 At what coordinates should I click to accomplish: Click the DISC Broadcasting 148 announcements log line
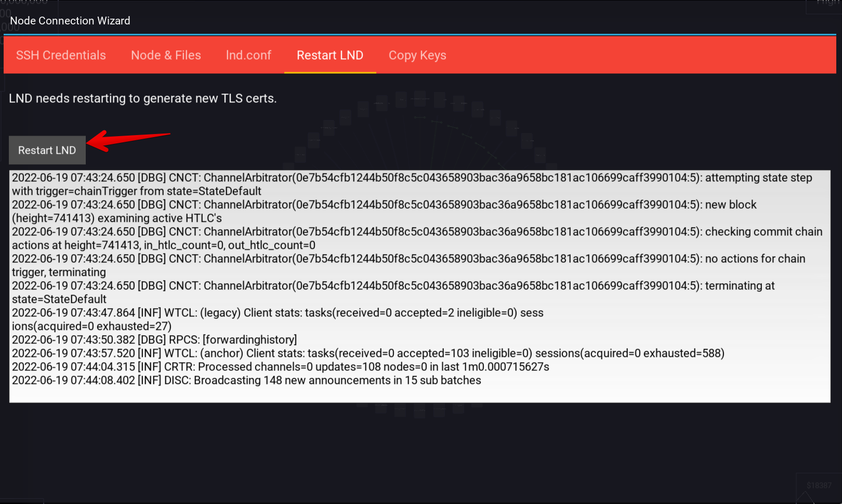(x=246, y=380)
